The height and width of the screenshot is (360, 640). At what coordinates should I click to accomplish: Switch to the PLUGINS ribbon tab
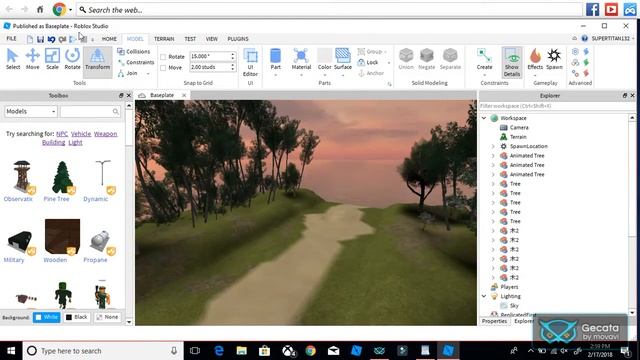[x=238, y=39]
